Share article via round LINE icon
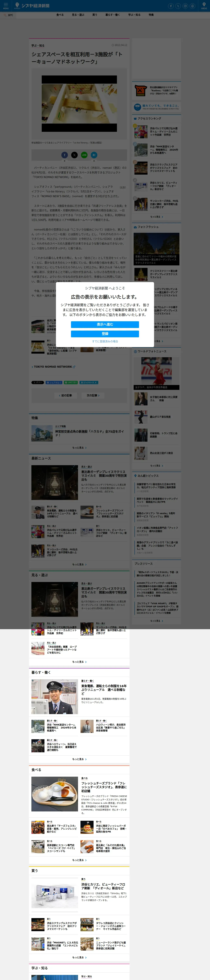210x980 pixels. (x=84, y=155)
